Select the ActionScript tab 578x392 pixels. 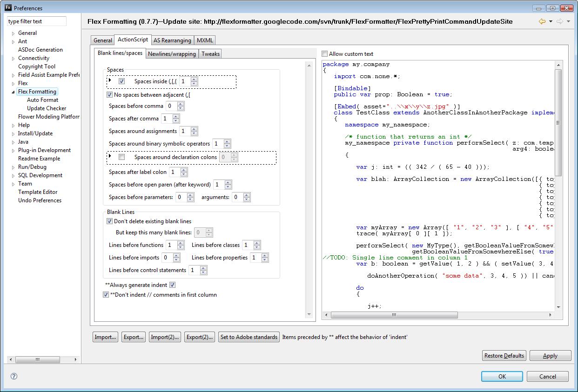(x=133, y=40)
